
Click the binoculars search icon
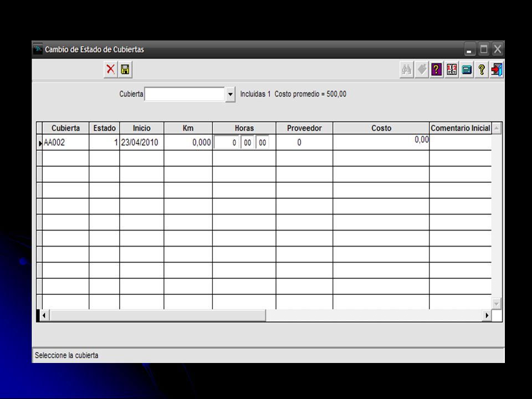tap(406, 70)
